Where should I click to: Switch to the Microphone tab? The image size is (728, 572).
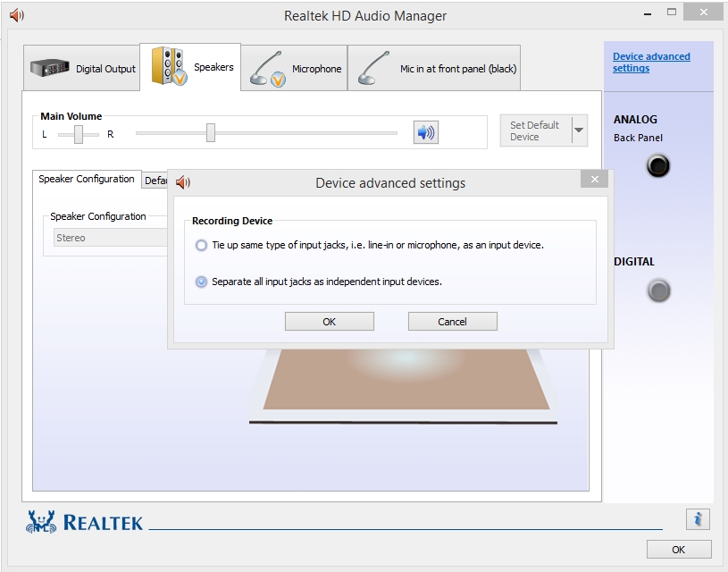(294, 68)
